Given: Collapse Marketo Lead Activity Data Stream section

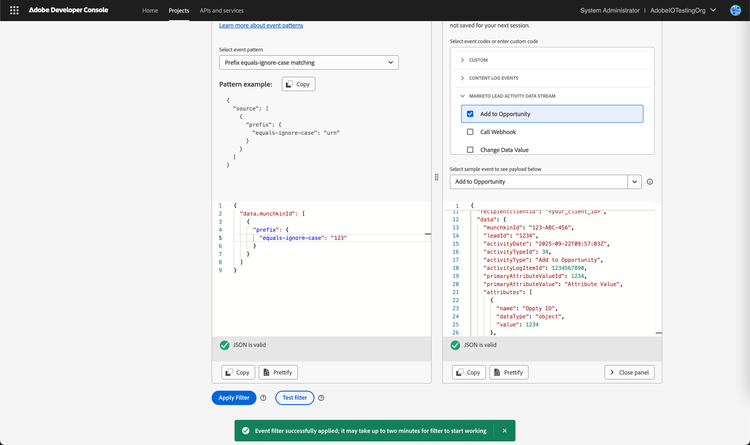Looking at the screenshot, I should point(462,96).
